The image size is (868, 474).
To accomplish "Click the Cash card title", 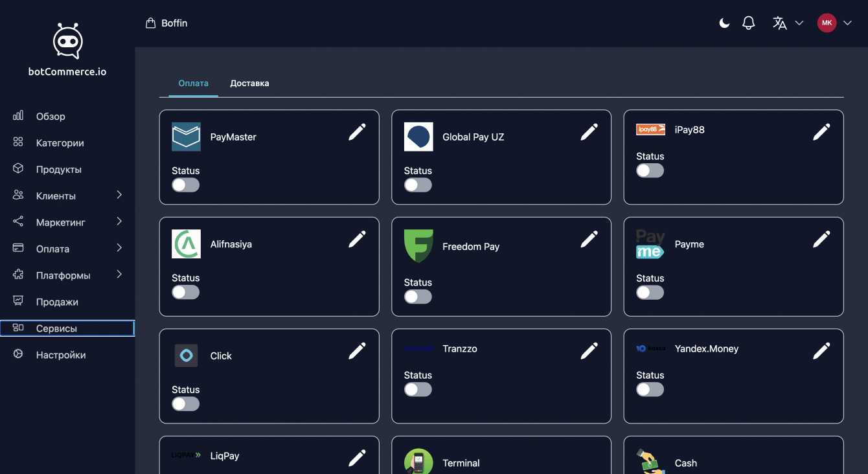I will coord(686,463).
